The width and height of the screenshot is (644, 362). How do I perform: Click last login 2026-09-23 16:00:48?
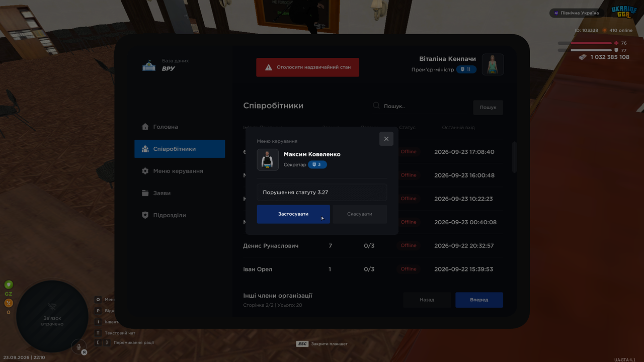pos(464,175)
